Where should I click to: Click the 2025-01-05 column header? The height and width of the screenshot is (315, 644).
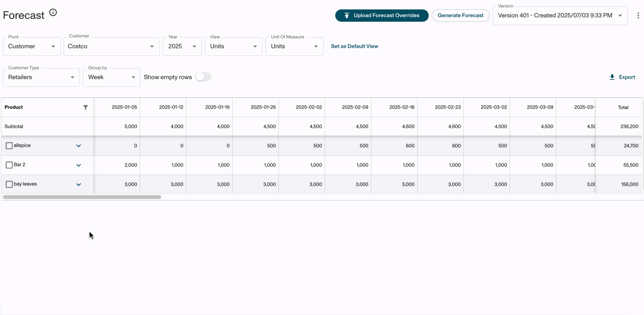click(117, 108)
